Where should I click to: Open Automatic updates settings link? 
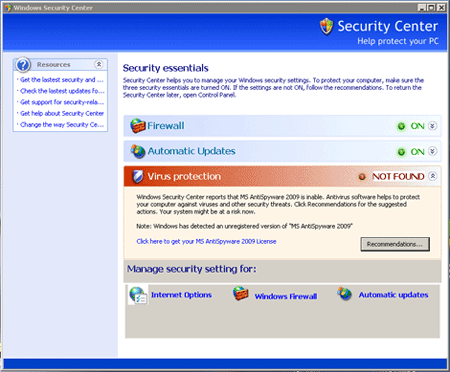pos(393,295)
